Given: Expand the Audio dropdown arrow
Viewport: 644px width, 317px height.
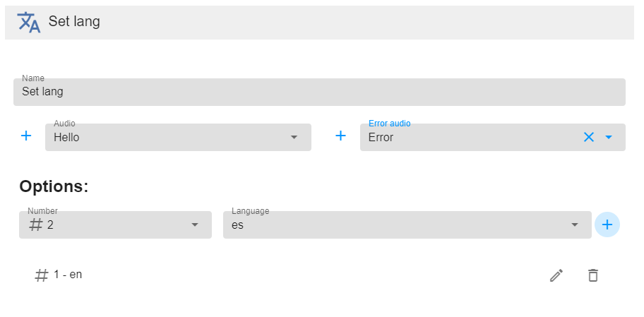Looking at the screenshot, I should point(294,137).
